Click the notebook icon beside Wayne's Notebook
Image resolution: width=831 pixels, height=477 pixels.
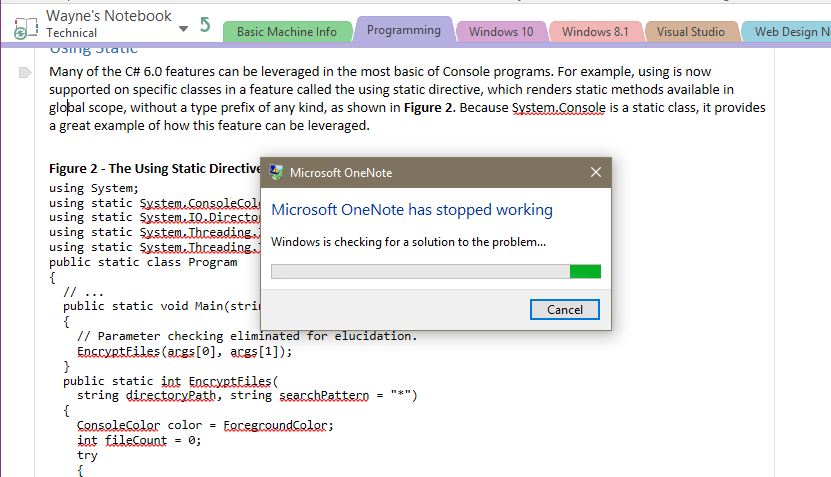25,28
